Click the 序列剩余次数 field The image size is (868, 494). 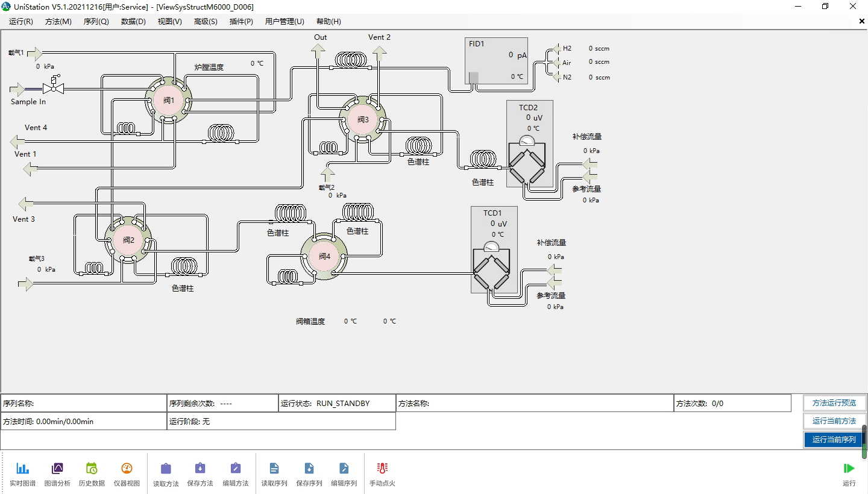(222, 403)
